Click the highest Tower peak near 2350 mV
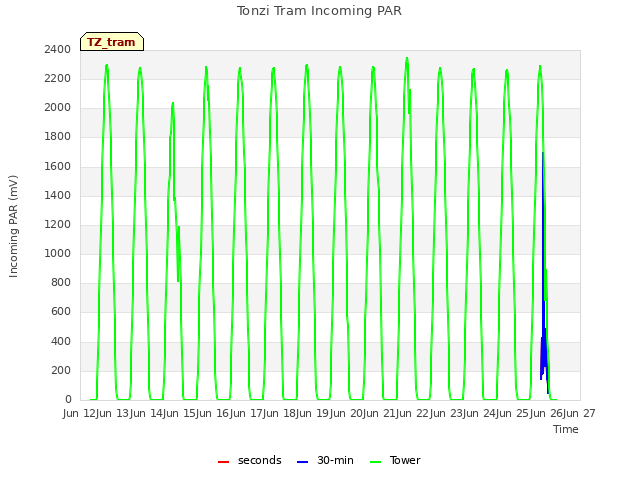The height and width of the screenshot is (480, 640). [x=407, y=59]
